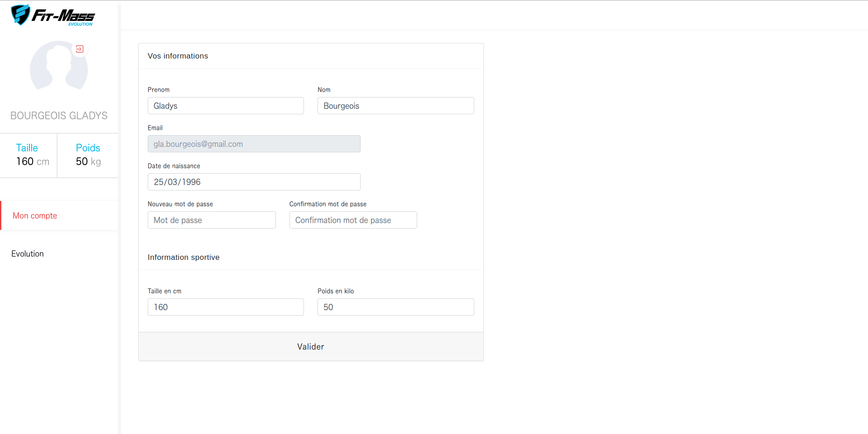868x434 pixels.
Task: Select the Nom field containing Bourgeois
Action: [395, 106]
